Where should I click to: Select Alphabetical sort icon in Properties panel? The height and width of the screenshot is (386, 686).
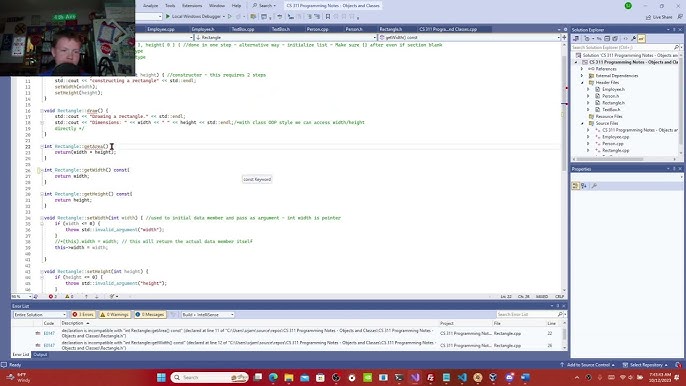point(584,186)
